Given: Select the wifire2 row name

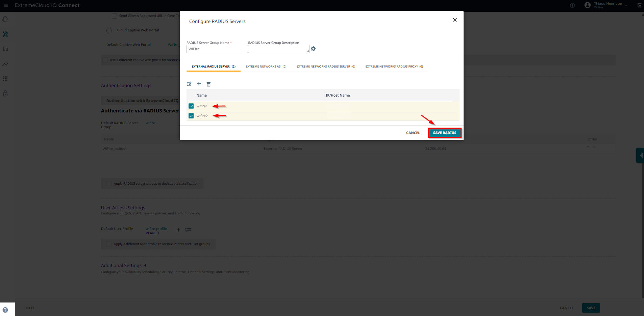Looking at the screenshot, I should (202, 116).
